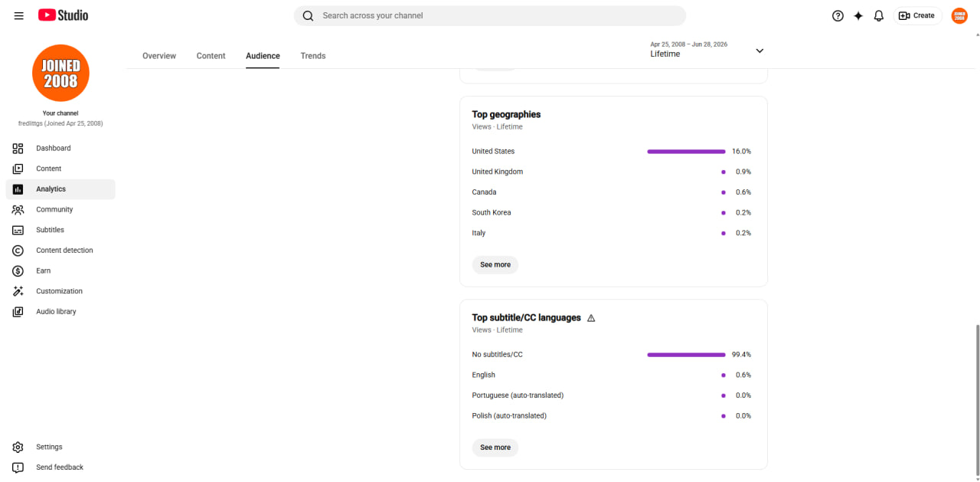Open the Lifetime date range selector
The width and height of the screenshot is (980, 482).
pyautogui.click(x=707, y=50)
